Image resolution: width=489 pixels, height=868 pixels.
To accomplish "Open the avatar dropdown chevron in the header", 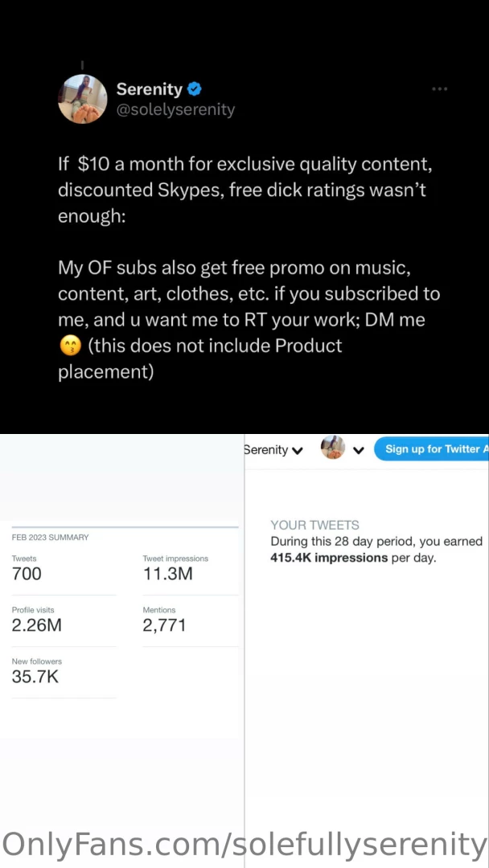I will pos(359,450).
